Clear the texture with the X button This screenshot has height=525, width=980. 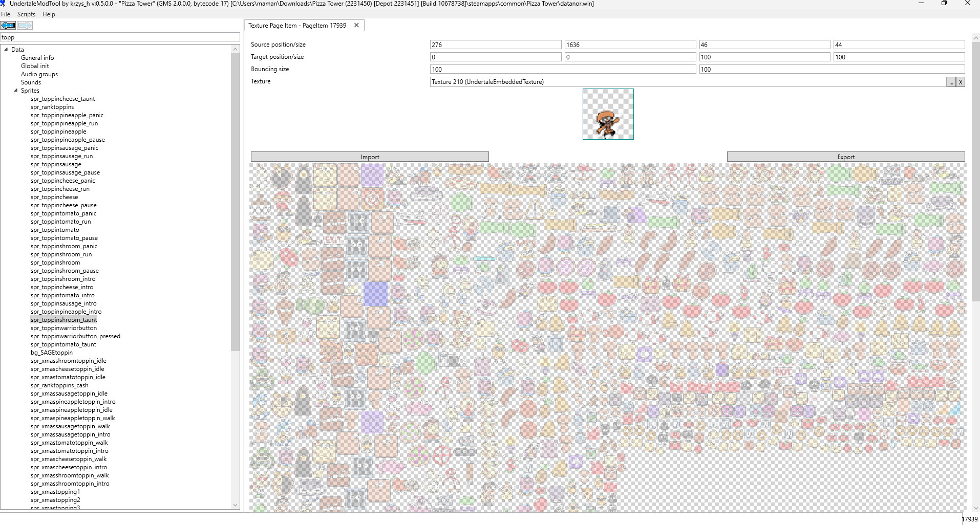pyautogui.click(x=961, y=82)
